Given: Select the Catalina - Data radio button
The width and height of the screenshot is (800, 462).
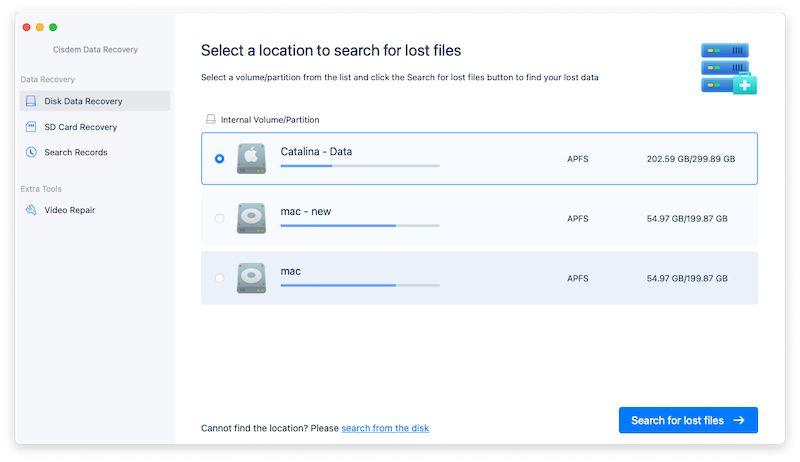Looking at the screenshot, I should click(220, 159).
